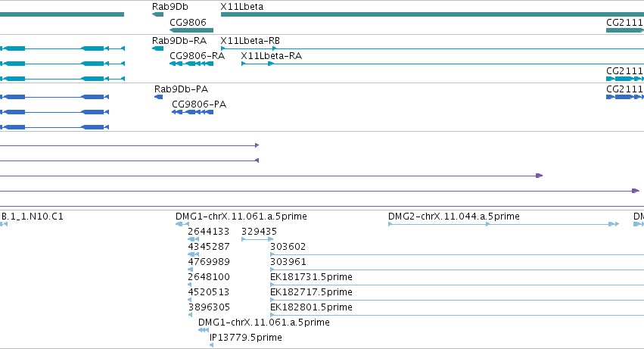Select the CG9806-RA transcript exon glyph
Image resolution: width=644 pixels, height=349 pixels.
[x=191, y=64]
